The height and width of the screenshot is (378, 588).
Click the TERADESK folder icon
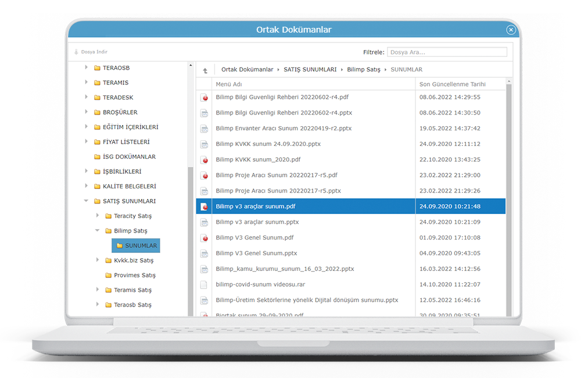click(97, 98)
